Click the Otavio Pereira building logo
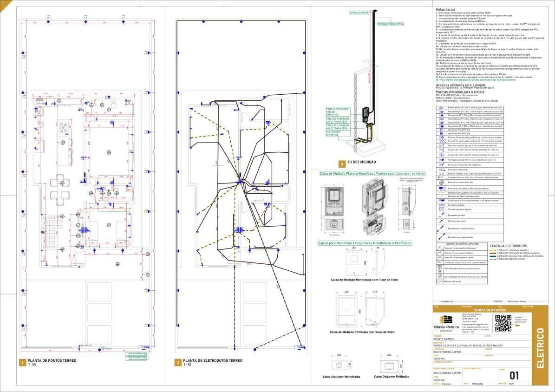 coord(446,320)
